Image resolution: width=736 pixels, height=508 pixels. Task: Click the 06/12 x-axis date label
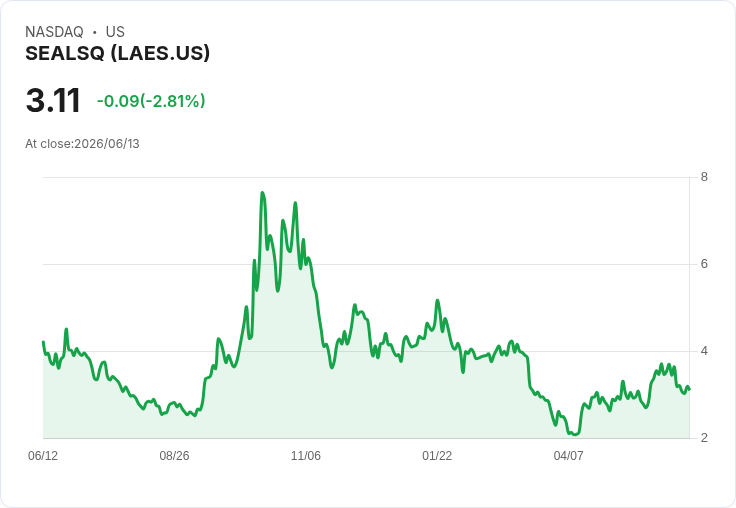point(43,455)
